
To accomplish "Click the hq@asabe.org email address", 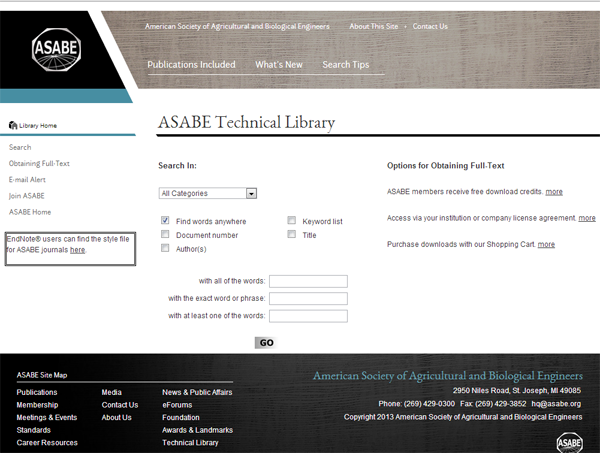I will point(556,404).
